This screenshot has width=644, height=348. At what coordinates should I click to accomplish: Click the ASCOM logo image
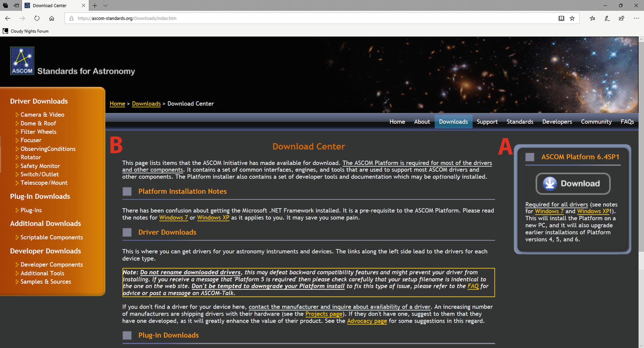22,61
